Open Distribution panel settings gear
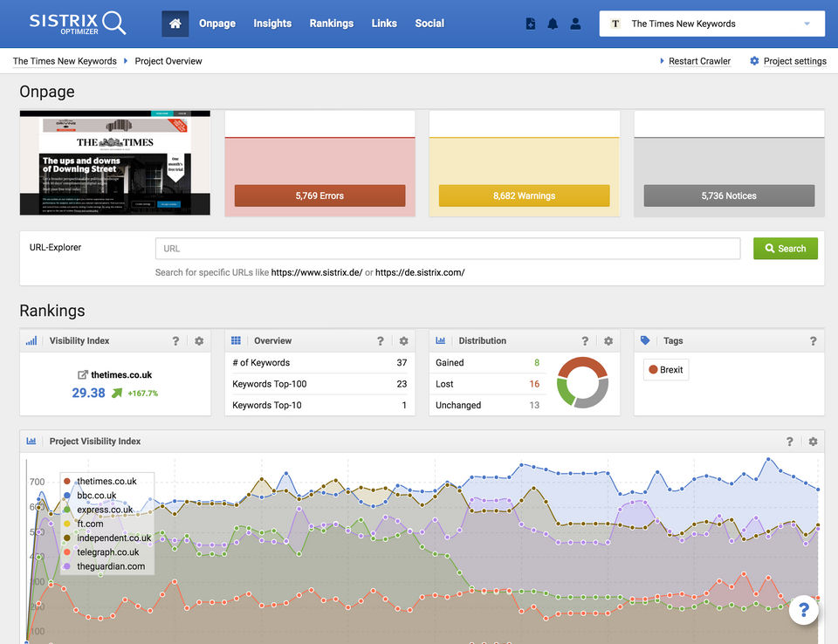The width and height of the screenshot is (838, 644). [608, 341]
